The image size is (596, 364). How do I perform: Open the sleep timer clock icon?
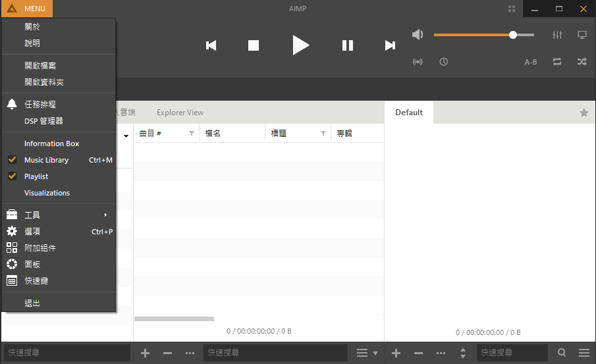(444, 62)
